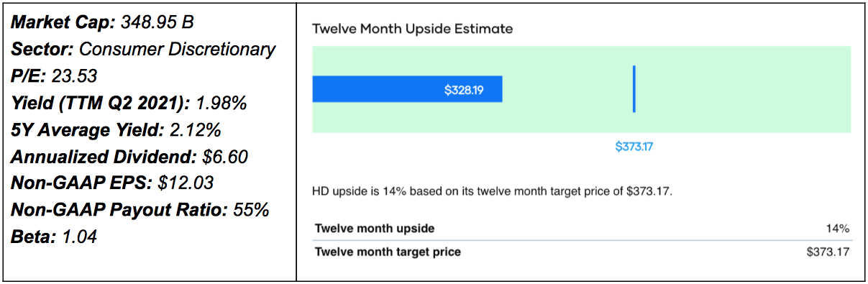Viewport: 868px width, 284px height.
Task: Click the $328.19 text inside the bar
Action: tap(464, 90)
